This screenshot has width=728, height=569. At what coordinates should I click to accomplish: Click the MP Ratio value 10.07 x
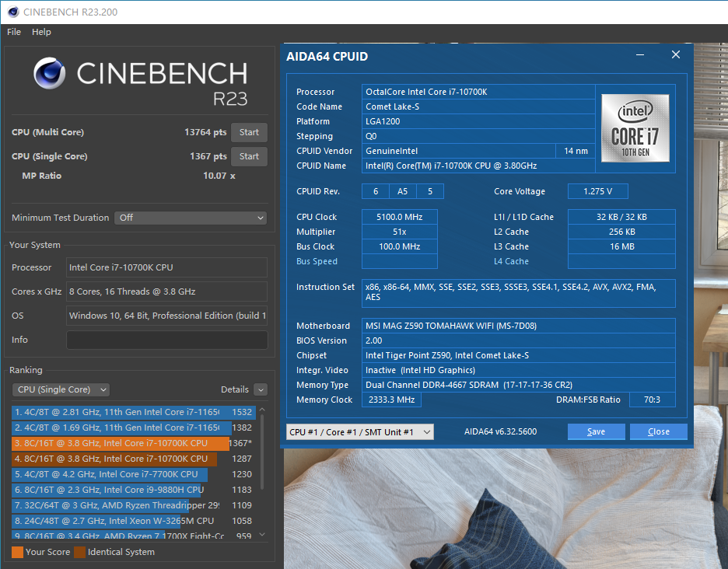click(219, 176)
